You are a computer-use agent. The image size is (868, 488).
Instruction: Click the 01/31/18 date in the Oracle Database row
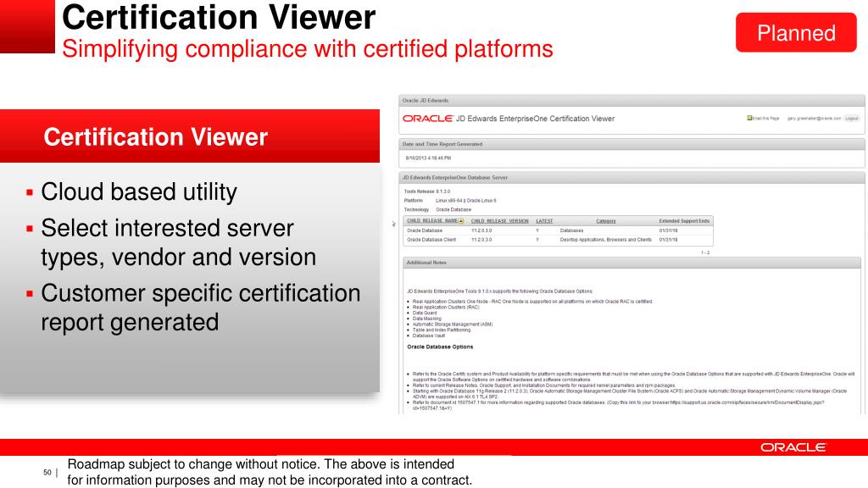pos(668,230)
